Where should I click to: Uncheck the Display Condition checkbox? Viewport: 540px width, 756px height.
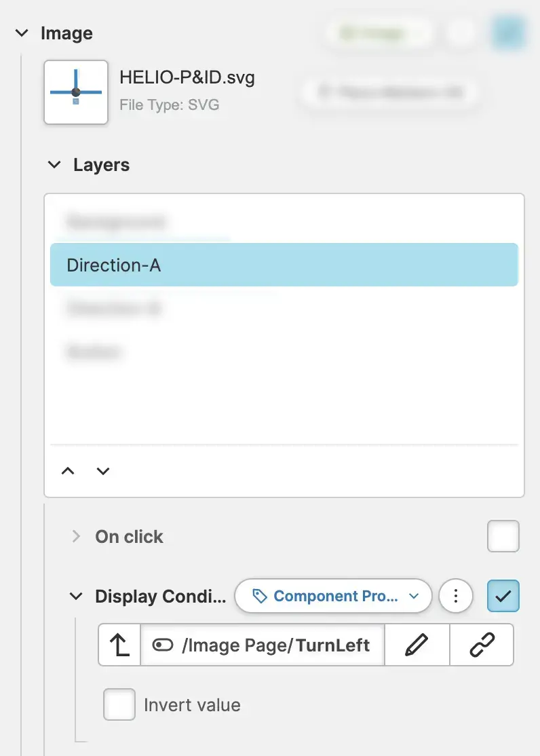[503, 597]
